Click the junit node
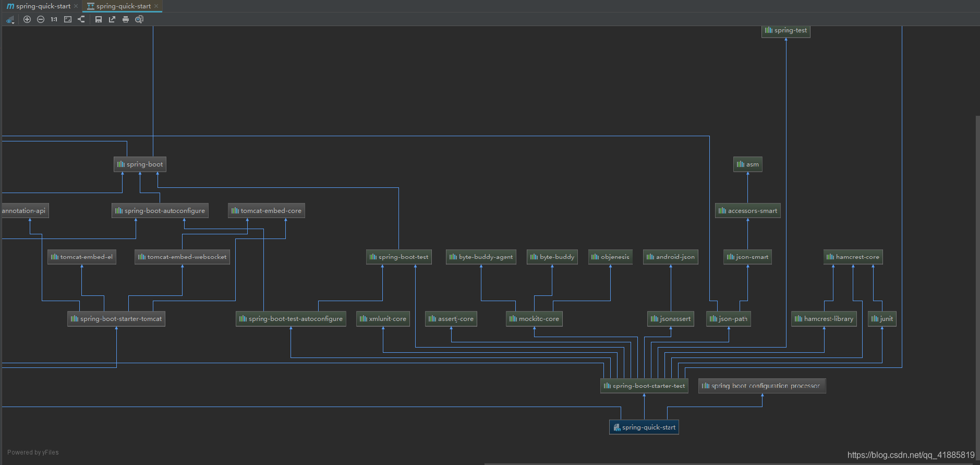This screenshot has width=980, height=465. [882, 319]
